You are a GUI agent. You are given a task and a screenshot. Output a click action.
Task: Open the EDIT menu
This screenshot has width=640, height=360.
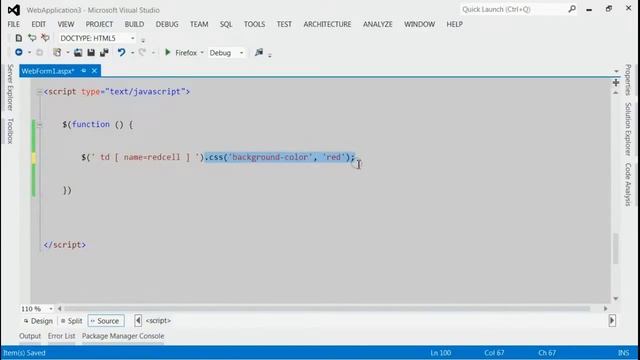tap(39, 24)
